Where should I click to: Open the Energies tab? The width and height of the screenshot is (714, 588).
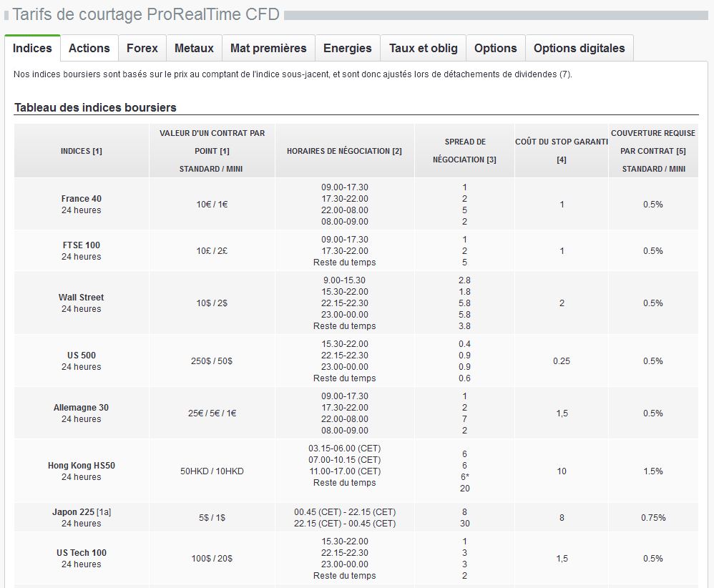348,48
